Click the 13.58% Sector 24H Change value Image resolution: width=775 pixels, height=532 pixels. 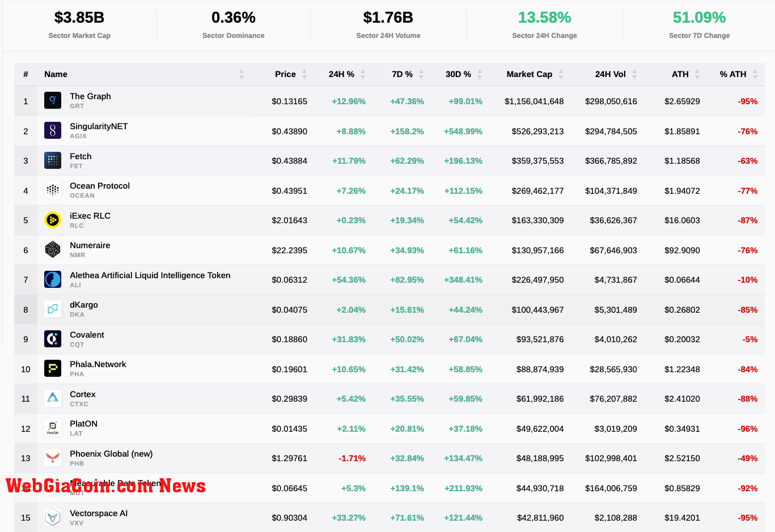(544, 18)
